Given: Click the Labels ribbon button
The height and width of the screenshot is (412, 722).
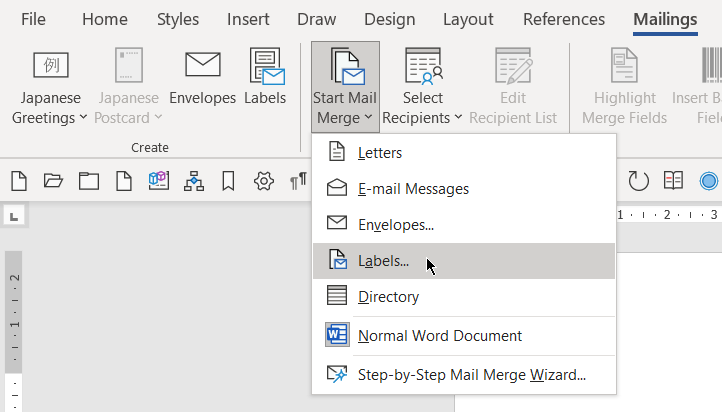Looking at the screenshot, I should coord(265,77).
